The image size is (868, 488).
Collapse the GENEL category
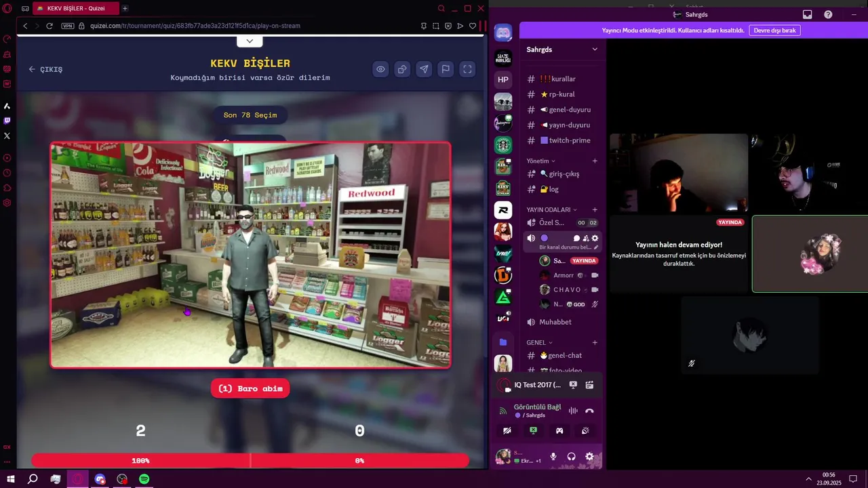(x=540, y=343)
